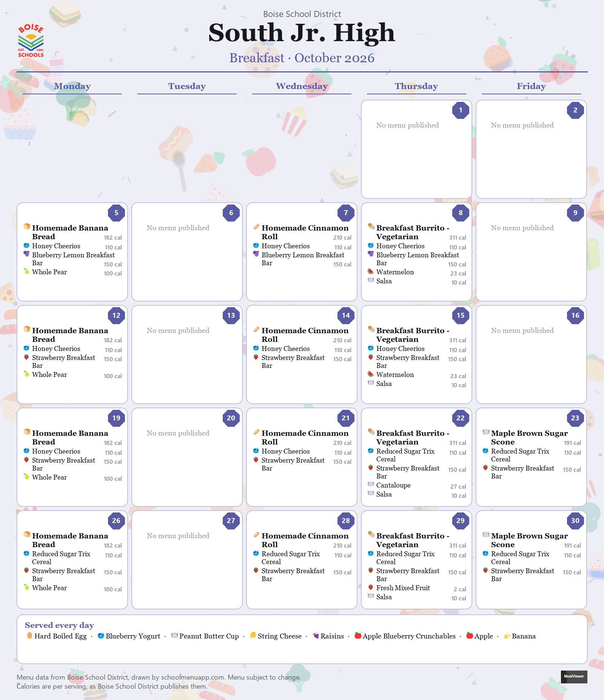Click the Honey Cheerios bowl icon on October 14
The image size is (604, 700).
pyautogui.click(x=256, y=348)
